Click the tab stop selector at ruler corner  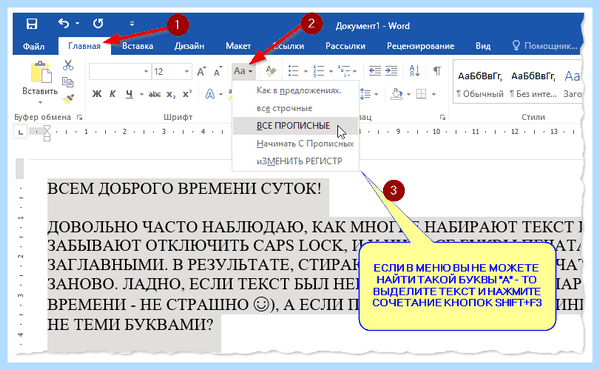coord(21,132)
